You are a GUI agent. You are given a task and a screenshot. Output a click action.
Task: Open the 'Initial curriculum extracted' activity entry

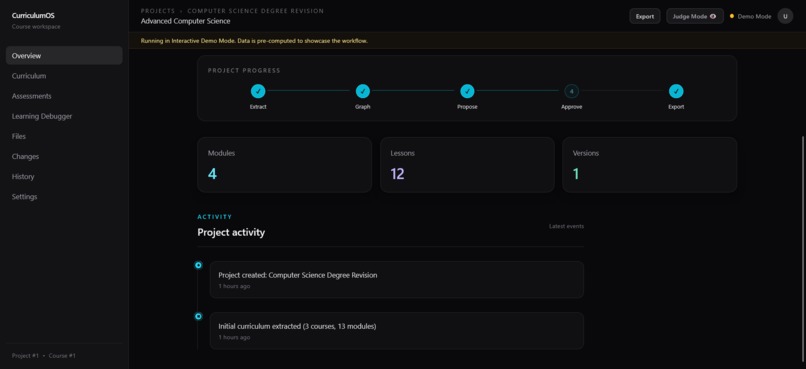(x=397, y=331)
